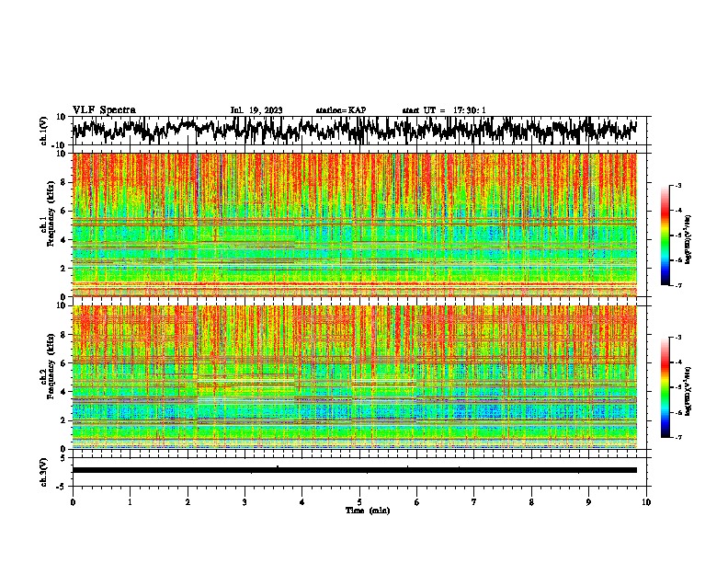This screenshot has width=728, height=563.
Task: Click the ch.1 colorbar log(PSD) label
Action: (688, 239)
